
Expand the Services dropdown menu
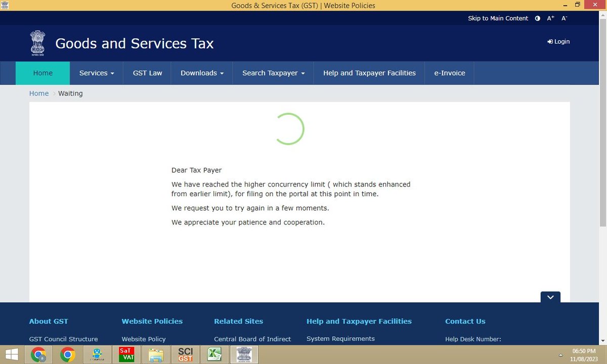point(97,73)
